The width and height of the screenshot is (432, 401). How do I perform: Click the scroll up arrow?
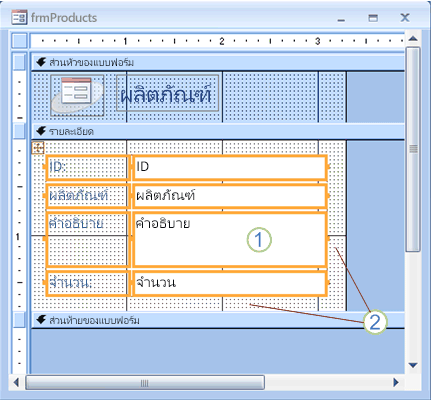point(413,39)
